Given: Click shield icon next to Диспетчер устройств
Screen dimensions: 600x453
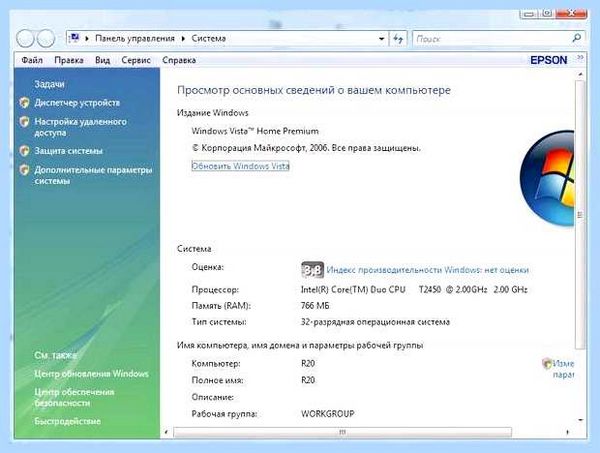Looking at the screenshot, I should pyautogui.click(x=24, y=103).
